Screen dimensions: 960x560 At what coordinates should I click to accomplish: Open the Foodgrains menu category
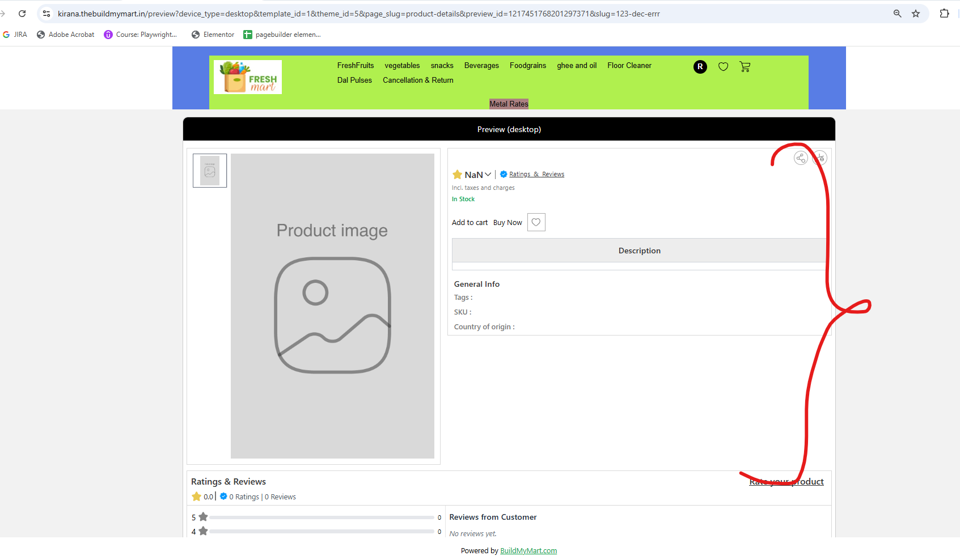(x=528, y=66)
